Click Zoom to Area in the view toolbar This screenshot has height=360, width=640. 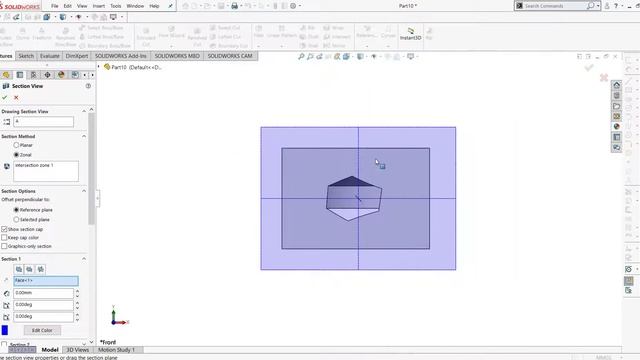coord(310,56)
